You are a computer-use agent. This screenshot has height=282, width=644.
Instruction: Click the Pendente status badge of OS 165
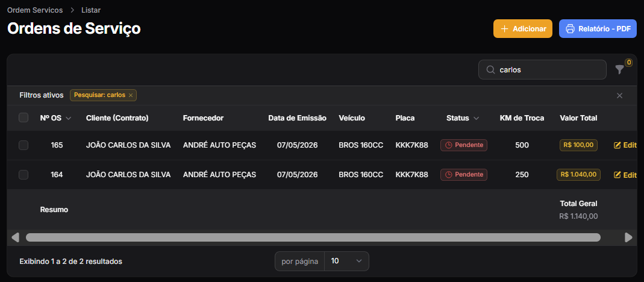tap(464, 145)
